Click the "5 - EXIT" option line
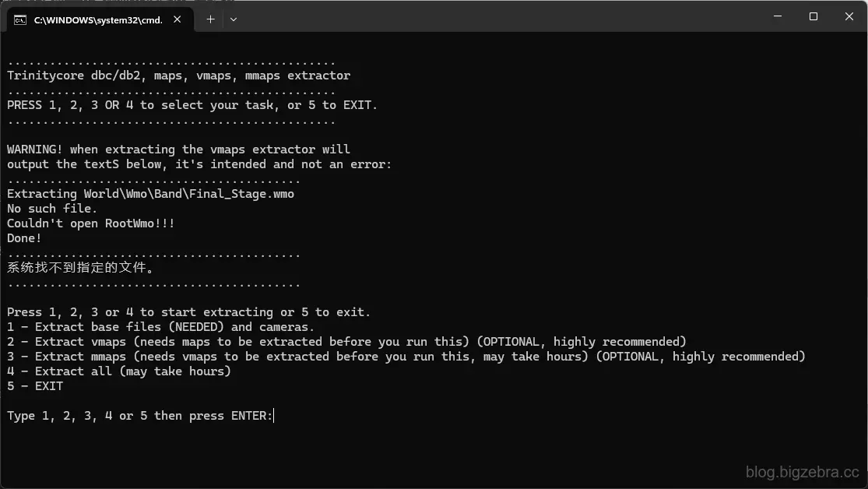Viewport: 868px width, 489px height. point(35,386)
